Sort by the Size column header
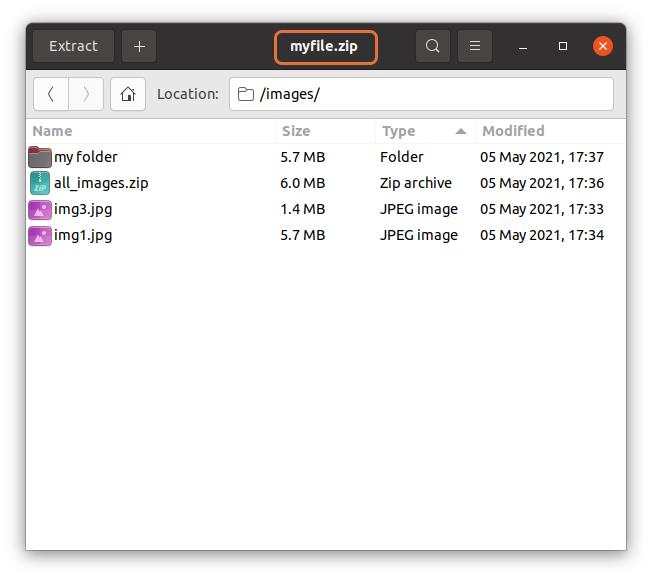Image resolution: width=652 pixels, height=579 pixels. (325, 131)
